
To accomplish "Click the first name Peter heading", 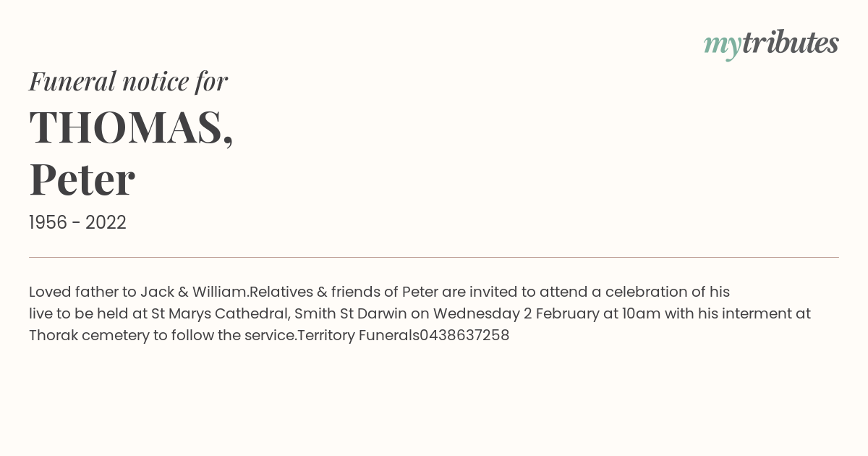I will click(82, 180).
